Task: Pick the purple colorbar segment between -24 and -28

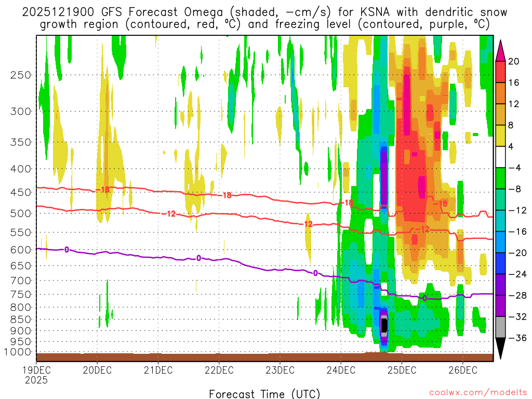Action: click(500, 285)
